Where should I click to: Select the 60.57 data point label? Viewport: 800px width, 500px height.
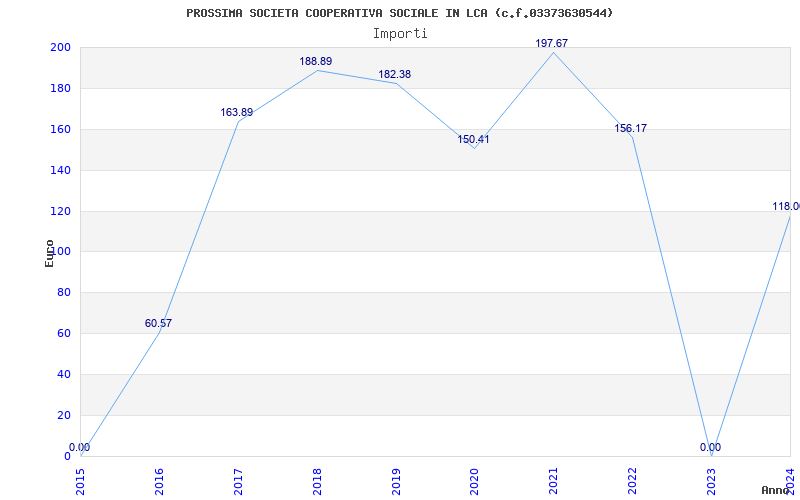click(158, 323)
